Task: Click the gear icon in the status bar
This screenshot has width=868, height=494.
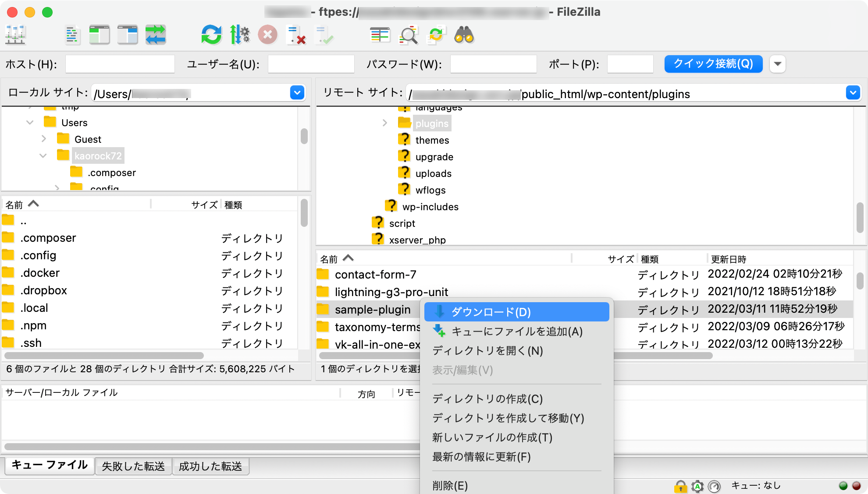Action: pos(697,486)
